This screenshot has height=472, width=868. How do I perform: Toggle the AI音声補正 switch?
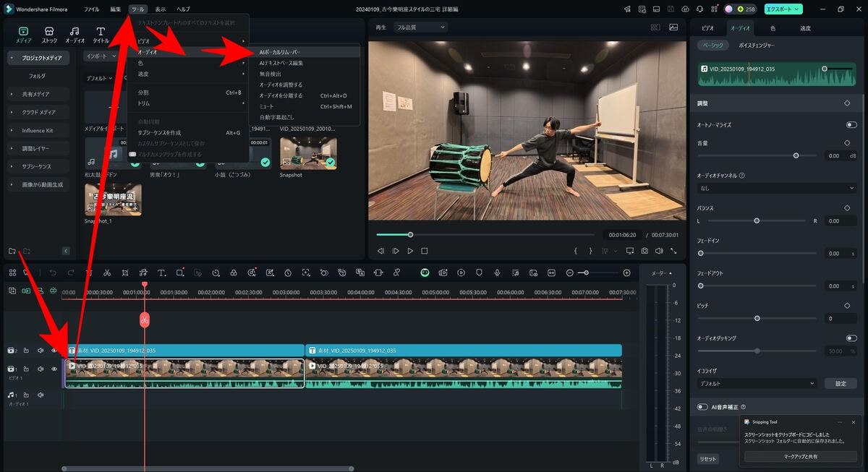(x=702, y=407)
